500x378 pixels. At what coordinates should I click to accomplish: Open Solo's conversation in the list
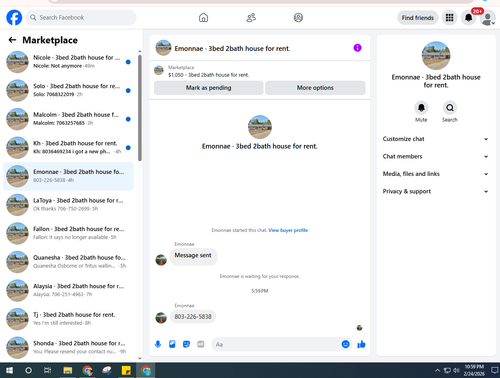click(x=68, y=90)
